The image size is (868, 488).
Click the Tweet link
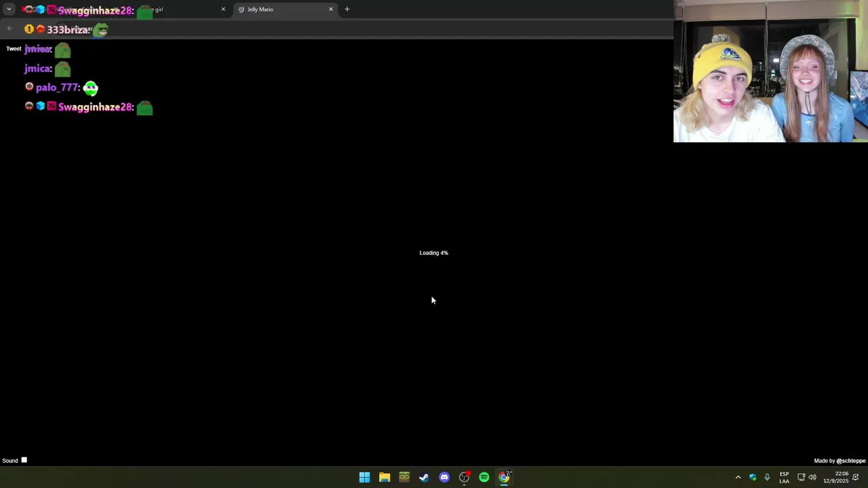(x=14, y=49)
